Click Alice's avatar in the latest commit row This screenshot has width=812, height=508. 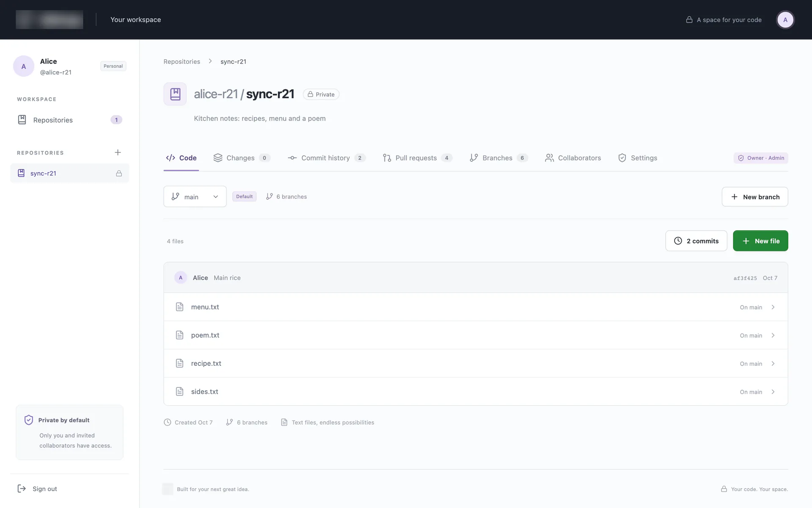(181, 278)
